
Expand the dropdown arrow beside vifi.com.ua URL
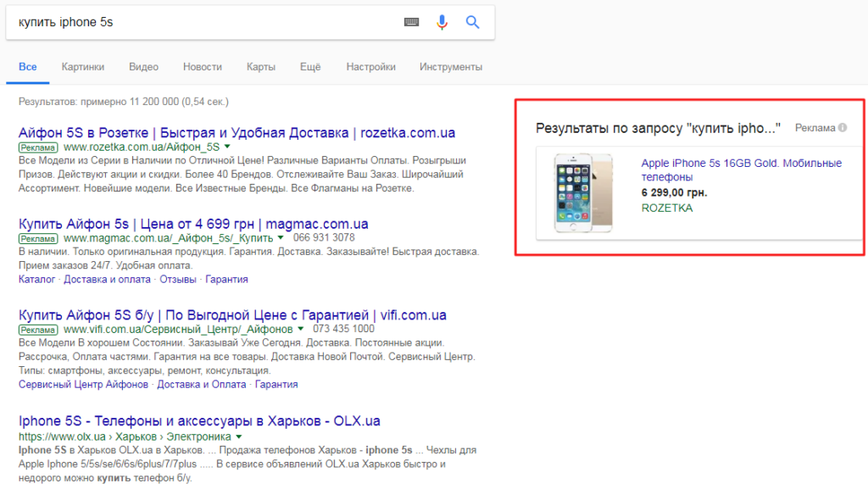301,329
